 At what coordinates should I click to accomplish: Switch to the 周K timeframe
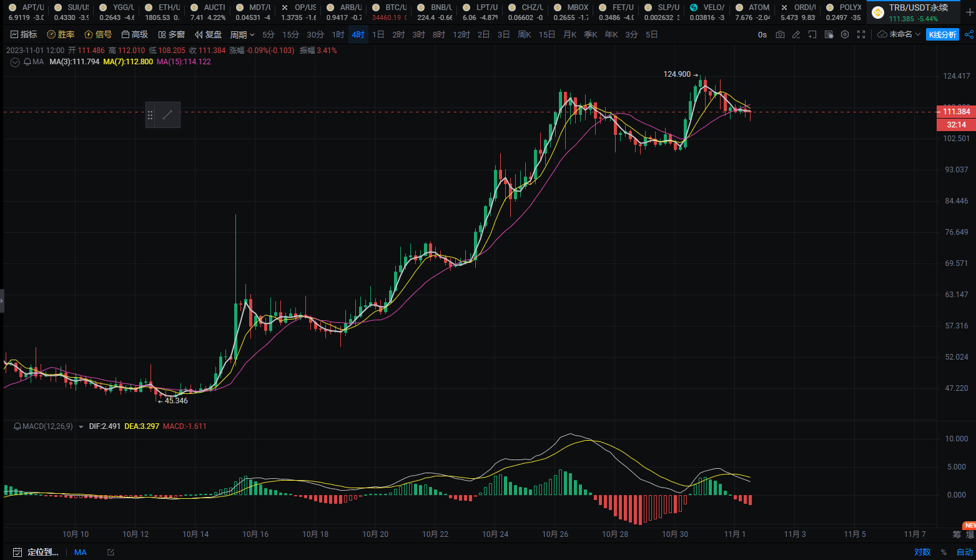coord(525,34)
